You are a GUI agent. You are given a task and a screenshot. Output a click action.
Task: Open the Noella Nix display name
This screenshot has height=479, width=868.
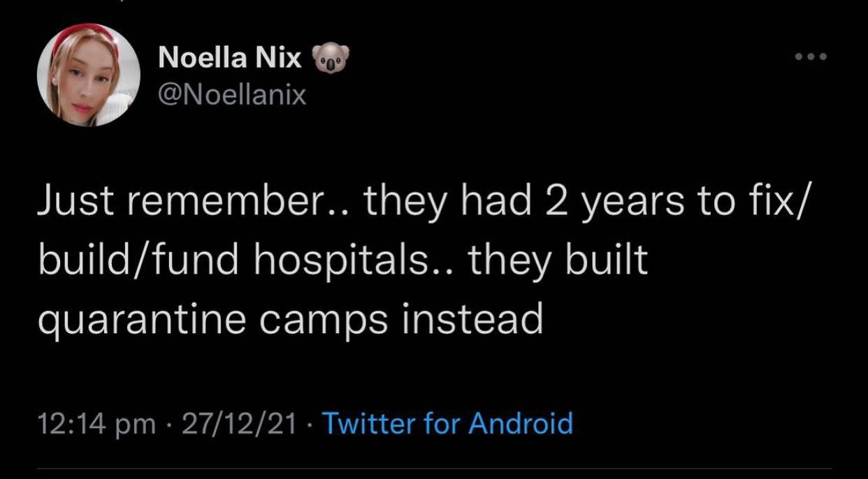click(230, 59)
